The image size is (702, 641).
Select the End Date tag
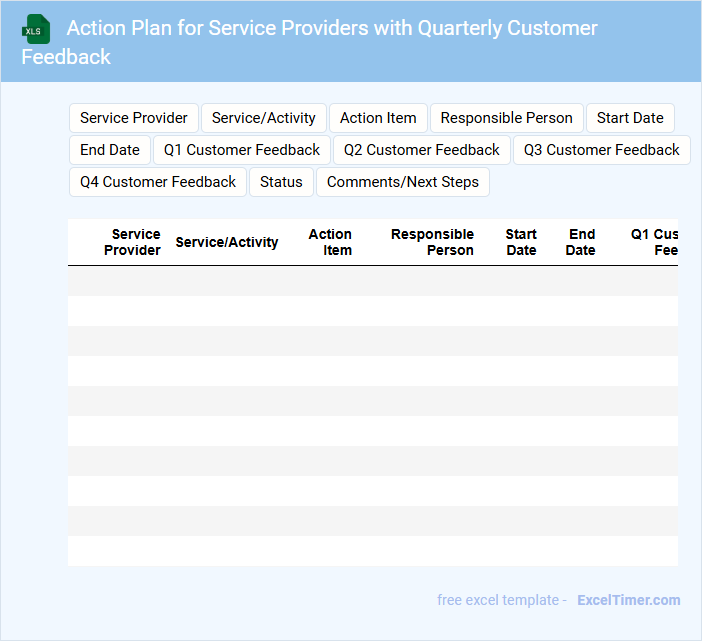coord(110,150)
